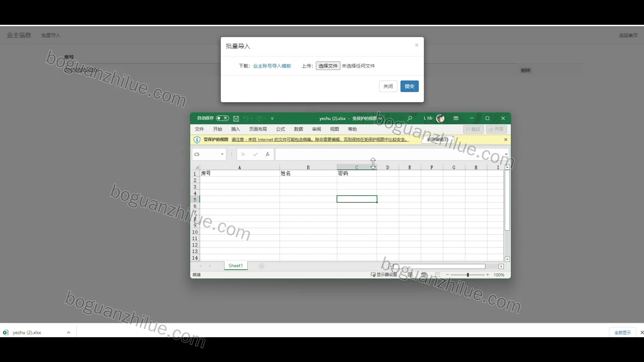Click the Excel vertical scrollbar thumb
This screenshot has height=362, width=644.
pos(507,200)
